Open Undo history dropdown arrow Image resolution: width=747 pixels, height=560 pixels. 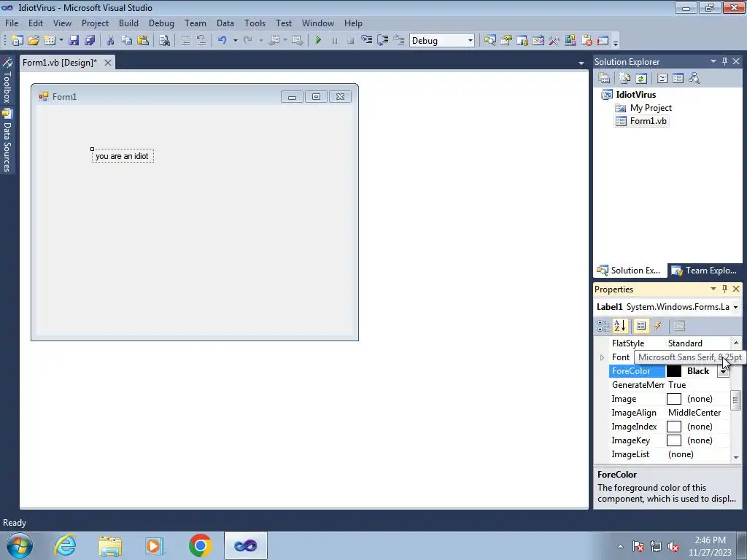(x=236, y=41)
